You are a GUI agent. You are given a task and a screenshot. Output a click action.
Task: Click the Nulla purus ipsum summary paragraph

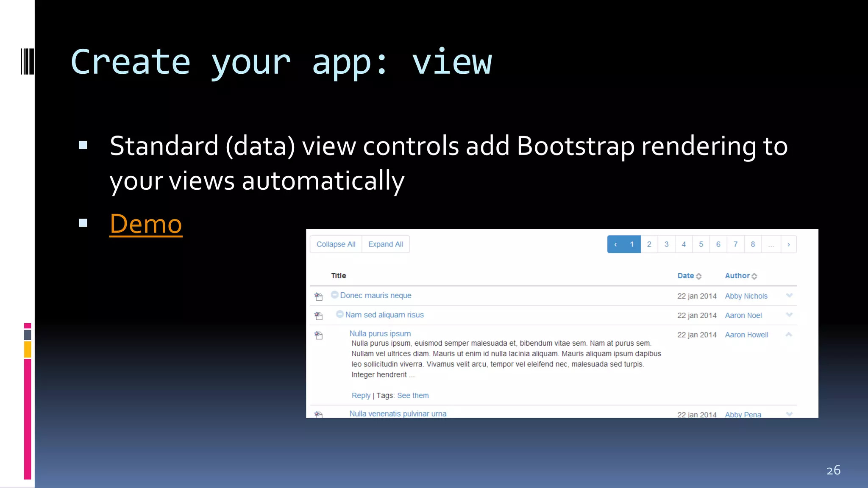506,359
